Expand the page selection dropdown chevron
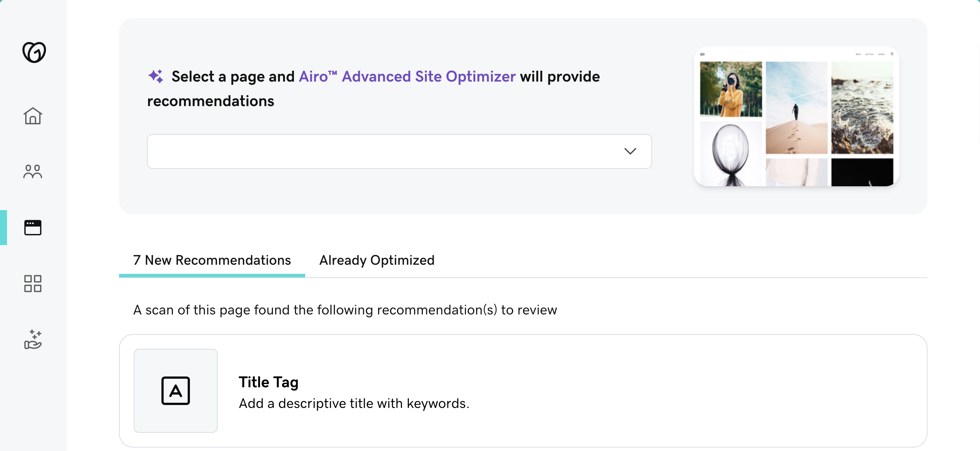This screenshot has height=451, width=980. click(x=630, y=152)
